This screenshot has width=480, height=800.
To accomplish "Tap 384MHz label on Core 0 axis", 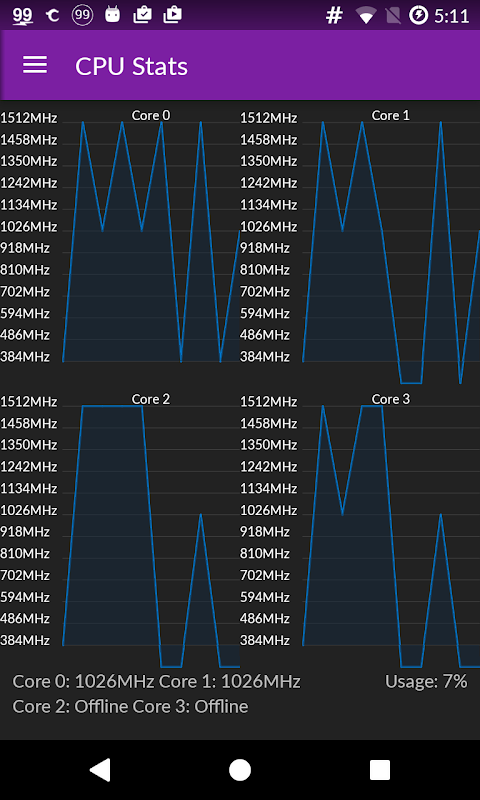I will (25, 357).
